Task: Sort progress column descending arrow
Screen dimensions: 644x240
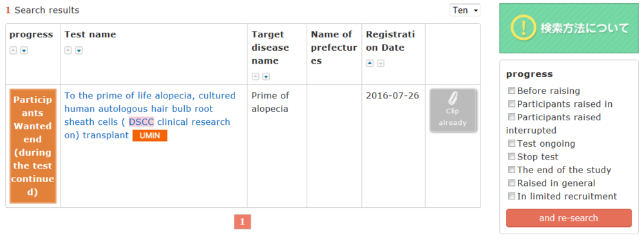Action: [24, 50]
